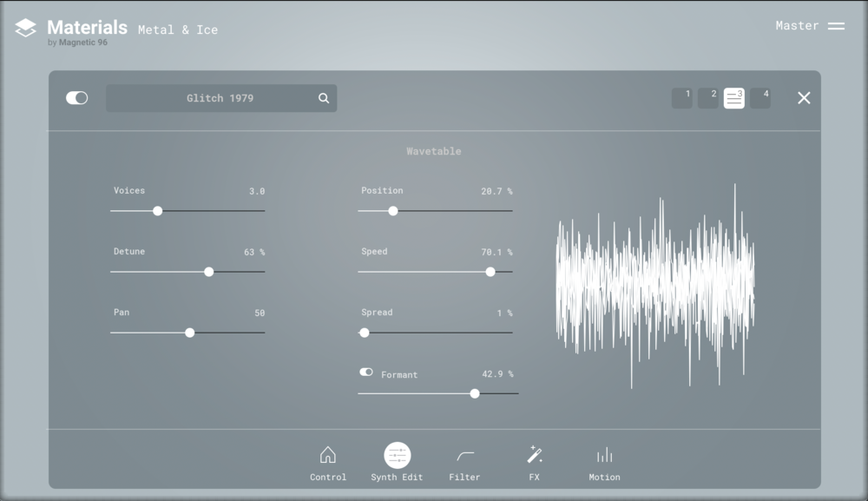This screenshot has height=501, width=868.
Task: Click the Position slider handle
Action: (x=393, y=211)
